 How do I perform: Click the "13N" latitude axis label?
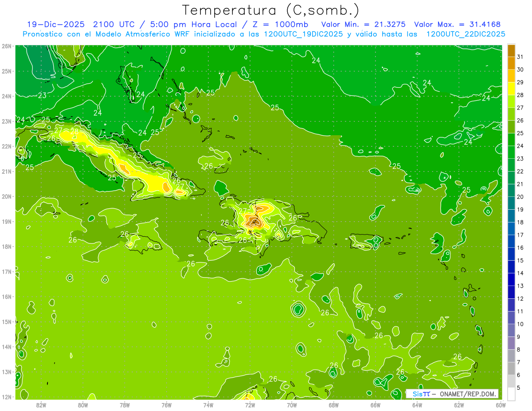pos(7,372)
